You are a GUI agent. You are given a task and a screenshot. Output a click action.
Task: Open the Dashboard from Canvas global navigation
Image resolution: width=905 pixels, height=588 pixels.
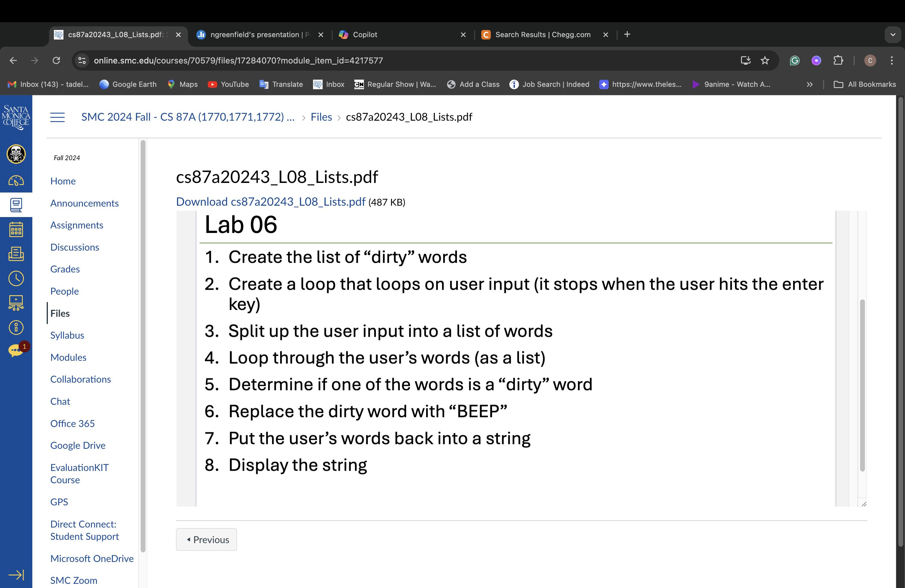point(16,181)
